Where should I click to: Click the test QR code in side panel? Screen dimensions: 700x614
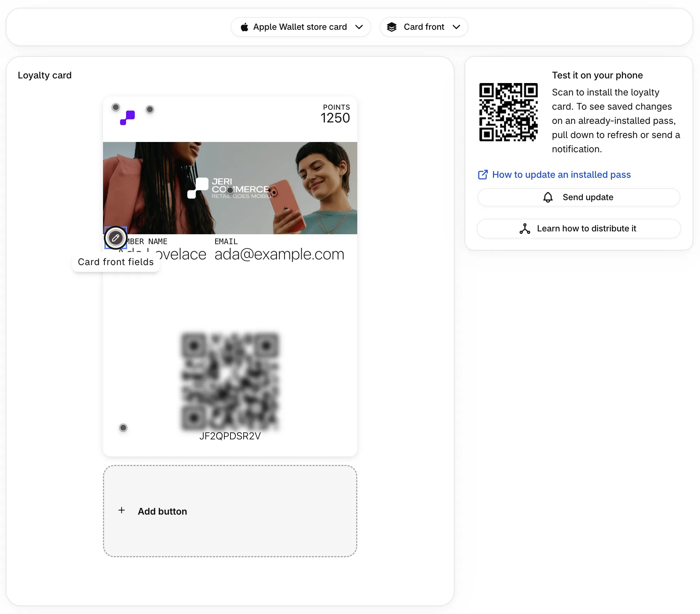(509, 112)
